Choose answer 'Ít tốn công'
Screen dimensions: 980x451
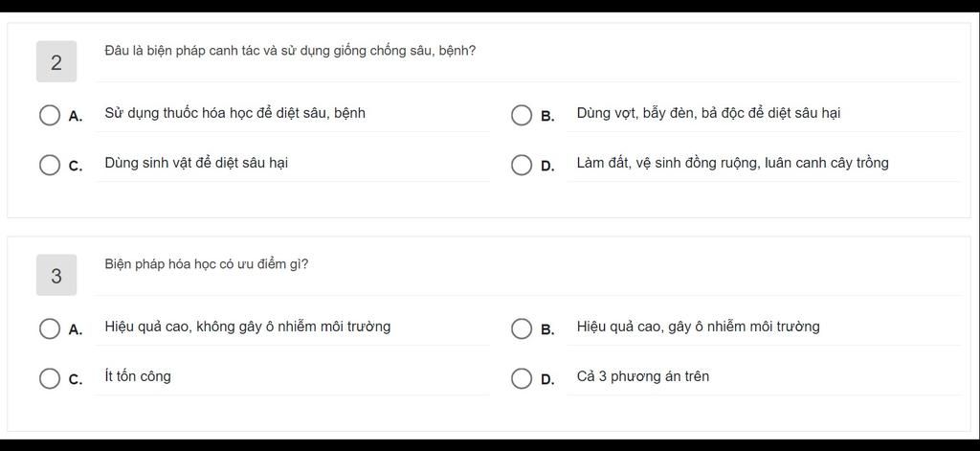(x=138, y=376)
